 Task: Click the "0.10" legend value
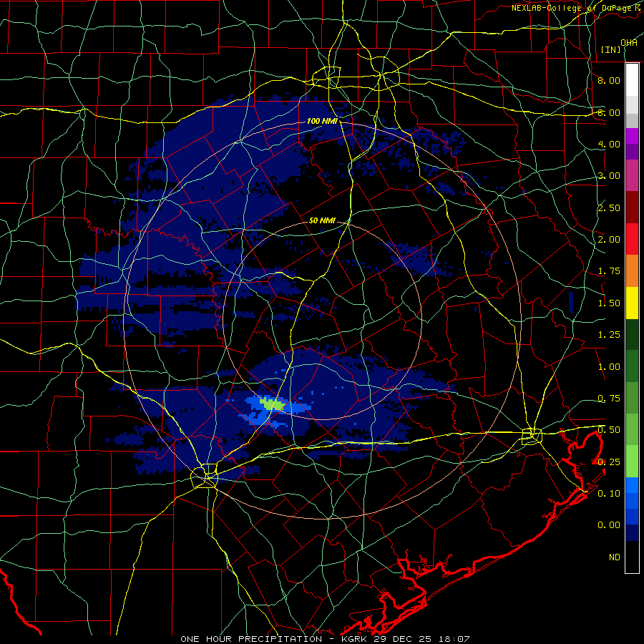point(609,494)
